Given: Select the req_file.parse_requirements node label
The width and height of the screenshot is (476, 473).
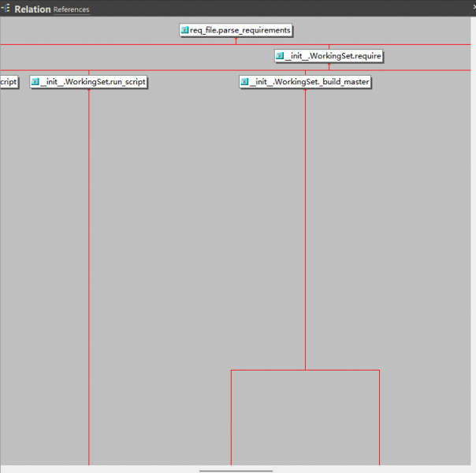Looking at the screenshot, I should coord(240,30).
